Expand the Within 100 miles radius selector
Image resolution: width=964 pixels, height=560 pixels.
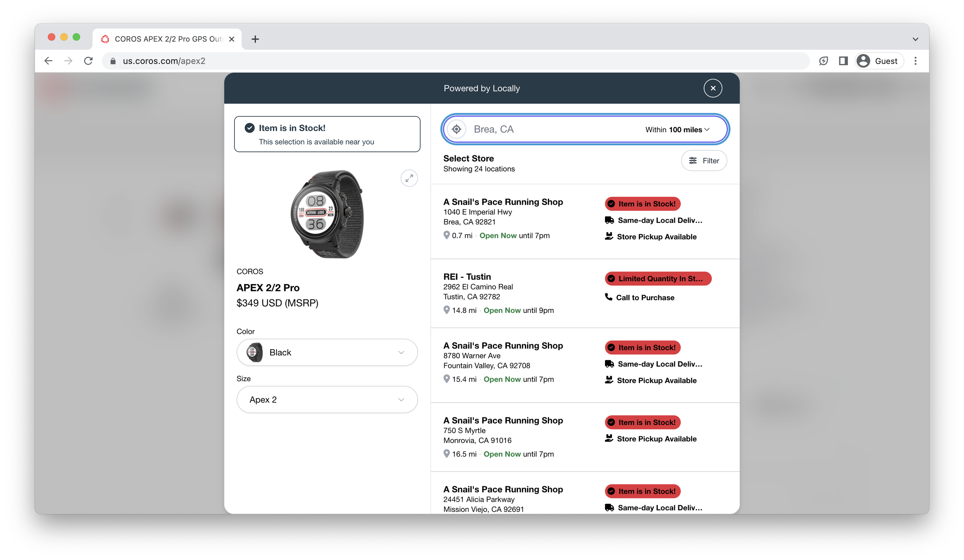point(677,130)
